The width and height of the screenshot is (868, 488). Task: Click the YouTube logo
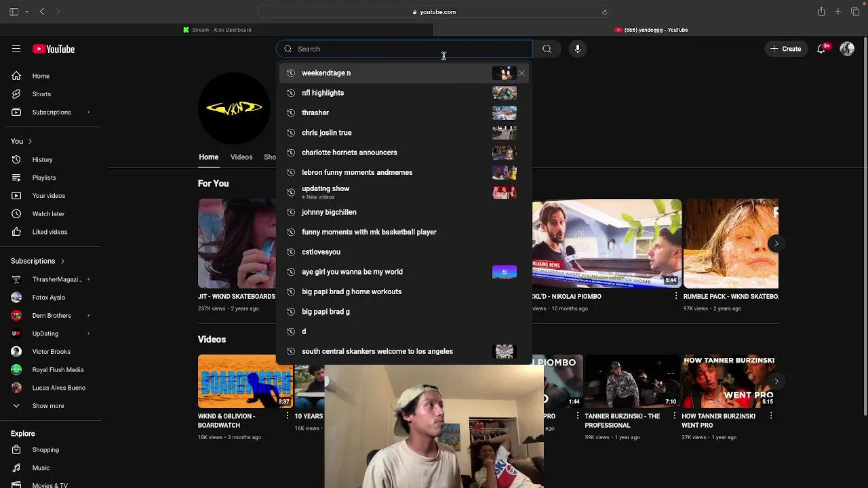click(x=54, y=49)
